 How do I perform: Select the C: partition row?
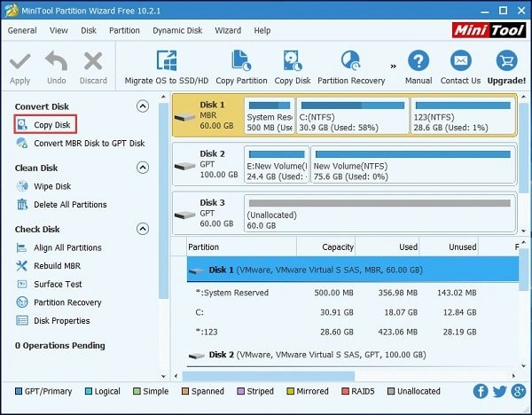pyautogui.click(x=353, y=312)
